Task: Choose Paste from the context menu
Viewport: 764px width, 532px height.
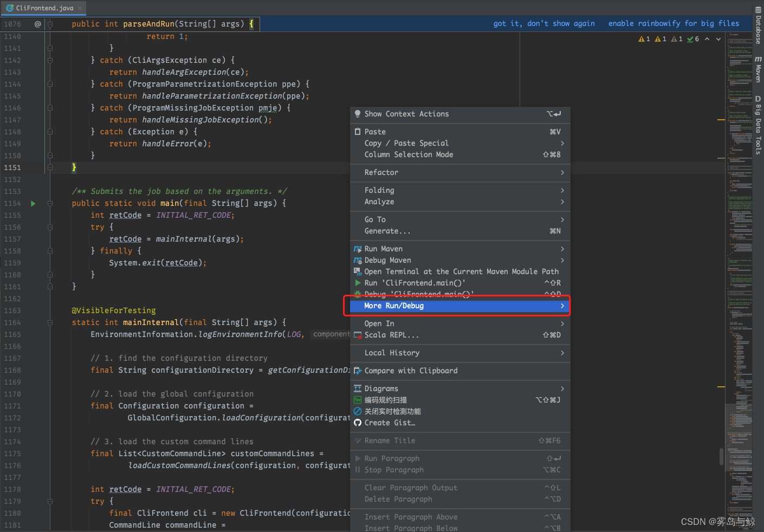Action: (x=460, y=132)
